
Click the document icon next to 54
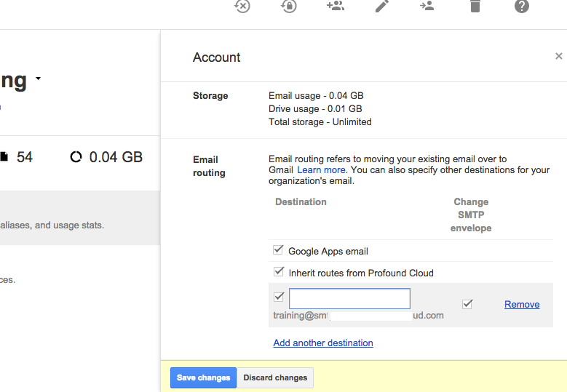point(4,157)
